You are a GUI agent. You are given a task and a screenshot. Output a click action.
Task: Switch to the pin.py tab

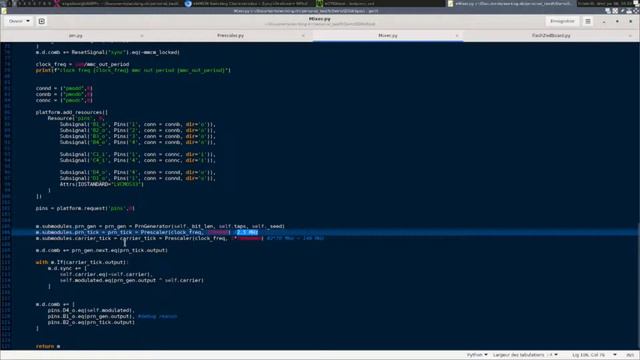coord(76,36)
